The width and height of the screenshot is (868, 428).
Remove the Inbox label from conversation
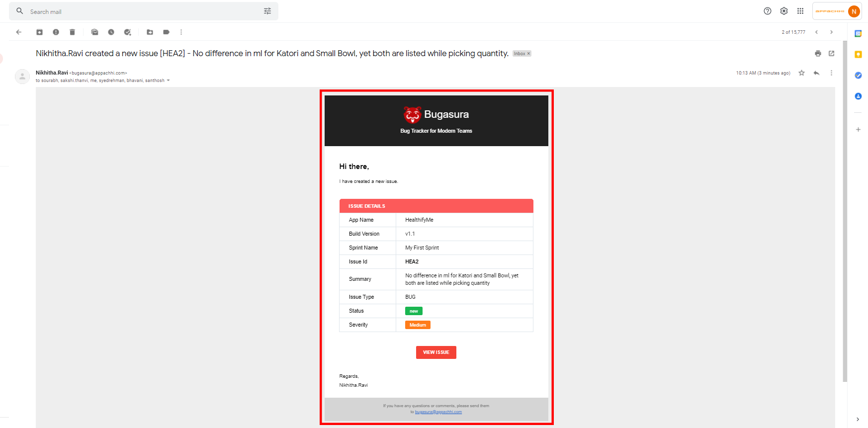point(528,54)
